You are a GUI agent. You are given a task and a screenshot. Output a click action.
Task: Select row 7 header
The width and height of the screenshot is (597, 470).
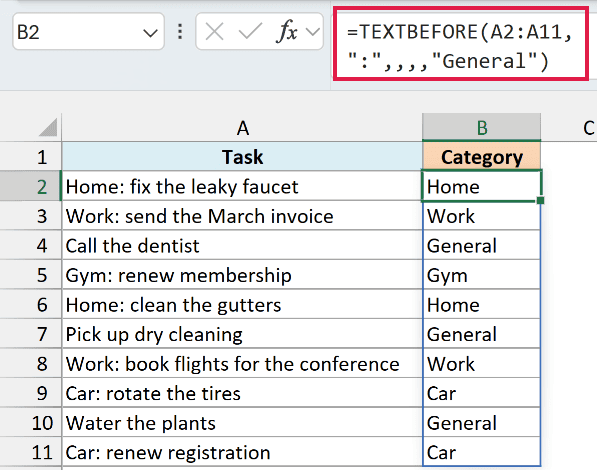[30, 334]
